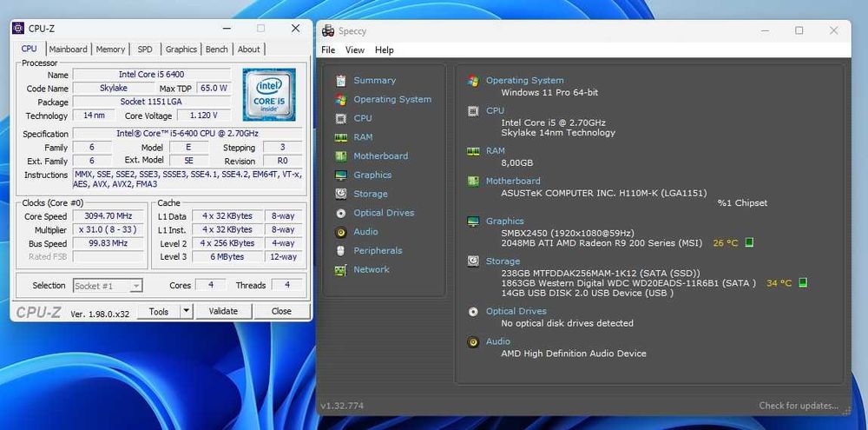Click the Close button in CPU-Z footer
Screen dimensions: 868x430
tap(281, 311)
